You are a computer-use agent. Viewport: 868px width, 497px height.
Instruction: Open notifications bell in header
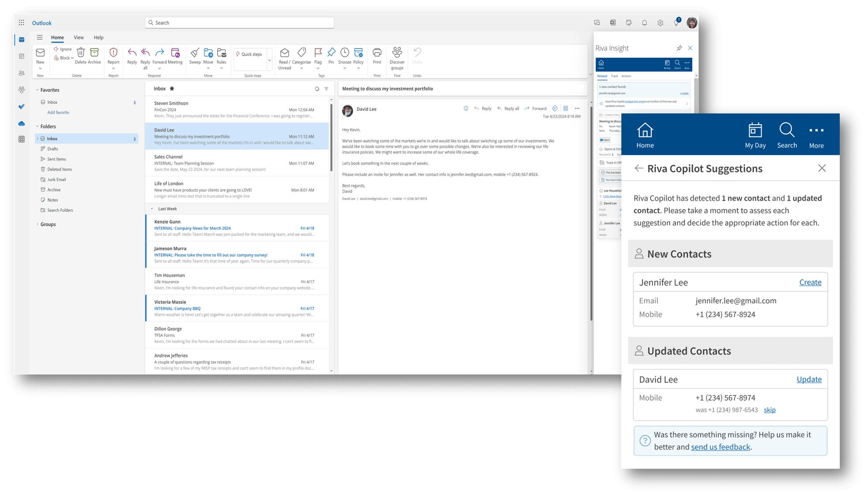click(x=644, y=23)
